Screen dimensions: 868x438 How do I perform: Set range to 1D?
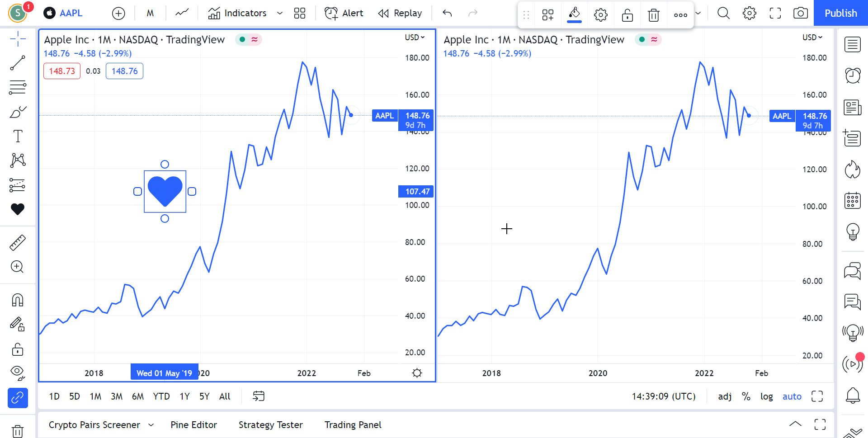click(54, 396)
